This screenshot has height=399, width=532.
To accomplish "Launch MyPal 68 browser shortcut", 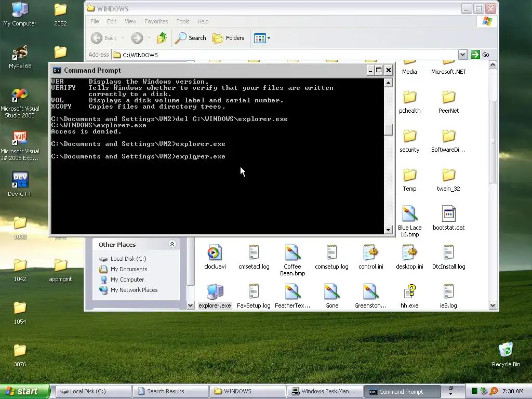I will pyautogui.click(x=20, y=57).
